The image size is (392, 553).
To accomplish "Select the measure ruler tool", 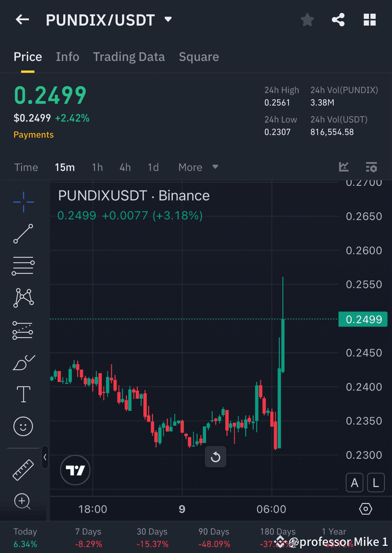I will tap(23, 470).
